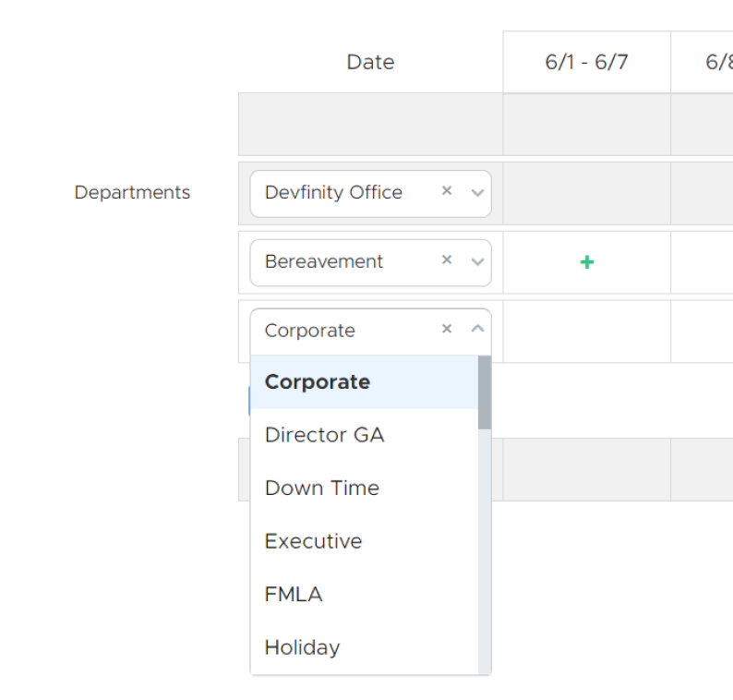Viewport: 733px width, 700px height.
Task: Click the 6/1 - 6/7 column header
Action: point(586,63)
